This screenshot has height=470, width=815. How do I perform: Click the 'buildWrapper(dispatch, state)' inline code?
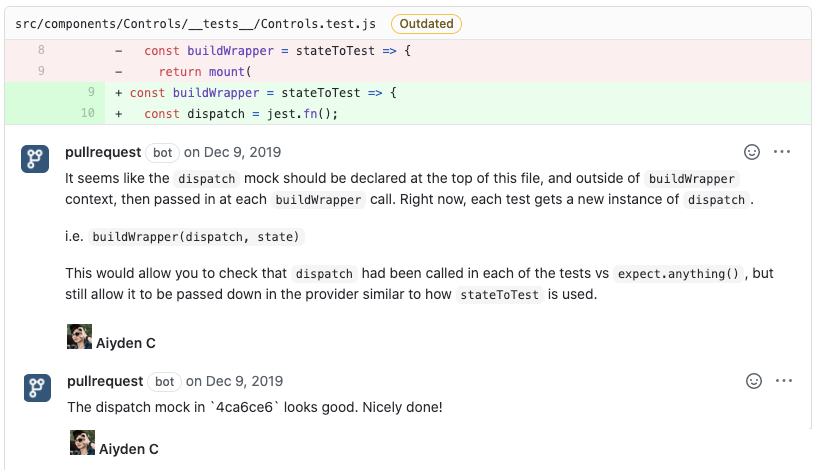click(196, 237)
